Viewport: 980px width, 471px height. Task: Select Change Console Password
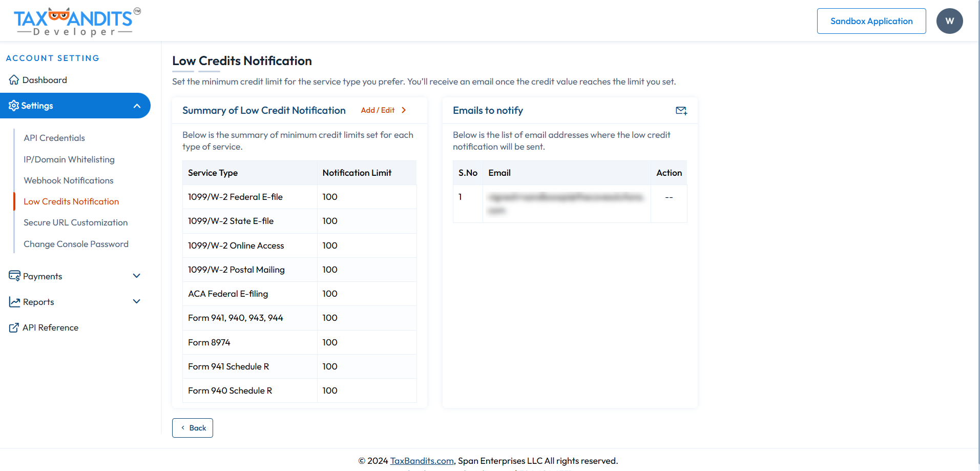pos(76,244)
